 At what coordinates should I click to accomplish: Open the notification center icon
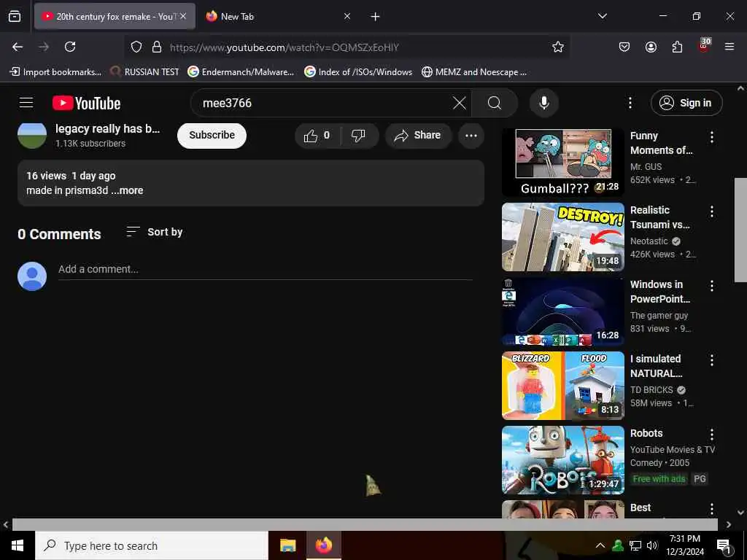pyautogui.click(x=724, y=546)
